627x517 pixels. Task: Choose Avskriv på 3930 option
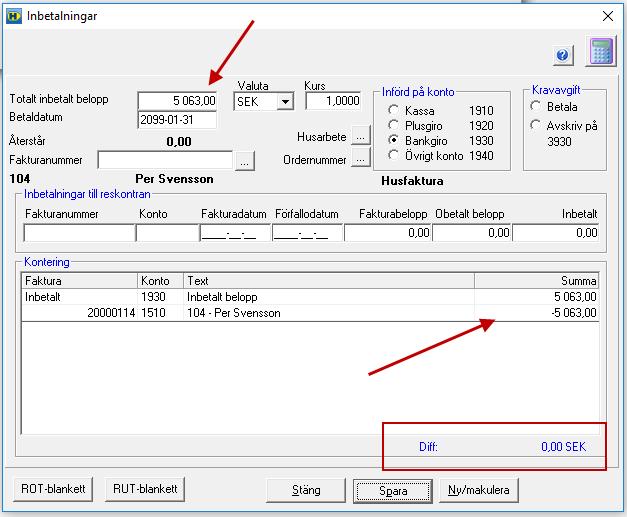535,125
